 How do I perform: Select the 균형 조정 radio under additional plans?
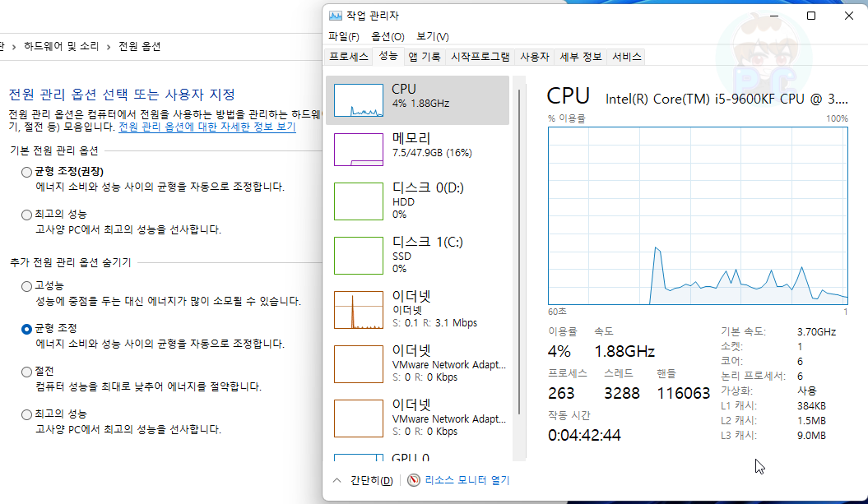click(26, 329)
